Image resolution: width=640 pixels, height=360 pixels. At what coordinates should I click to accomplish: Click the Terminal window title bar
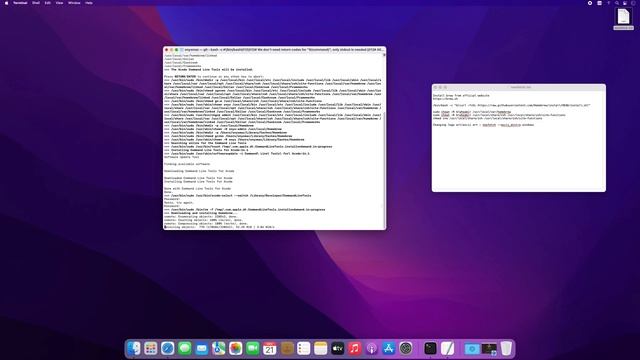[274, 50]
